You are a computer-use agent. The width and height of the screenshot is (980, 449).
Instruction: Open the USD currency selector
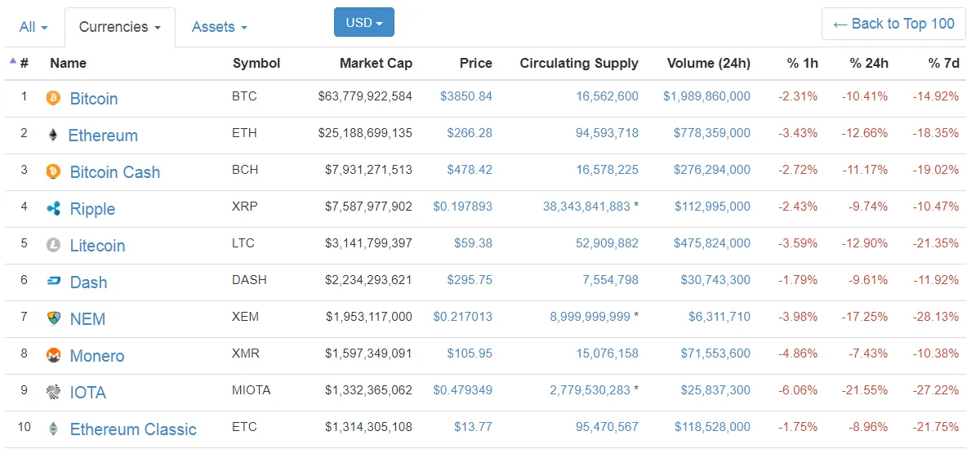[364, 23]
